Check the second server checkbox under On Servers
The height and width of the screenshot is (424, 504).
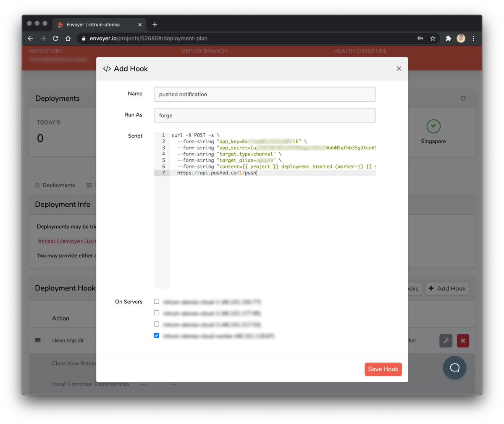pos(157,313)
